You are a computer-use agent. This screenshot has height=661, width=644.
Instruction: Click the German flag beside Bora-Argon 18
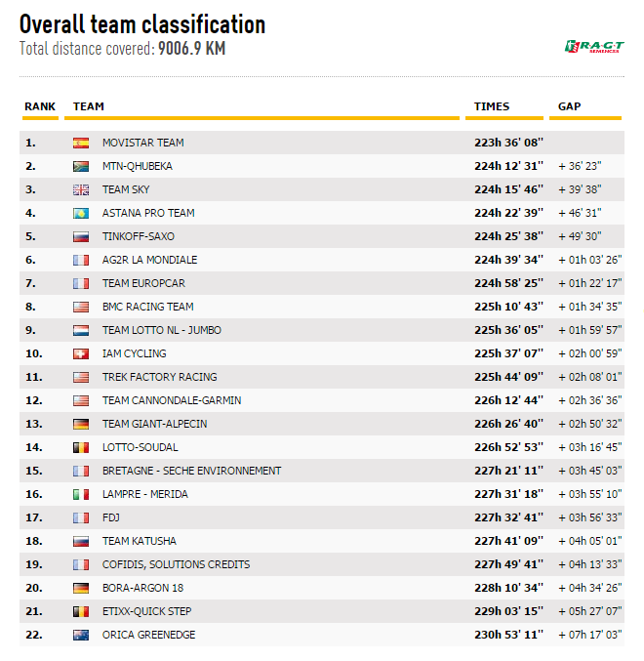click(81, 588)
